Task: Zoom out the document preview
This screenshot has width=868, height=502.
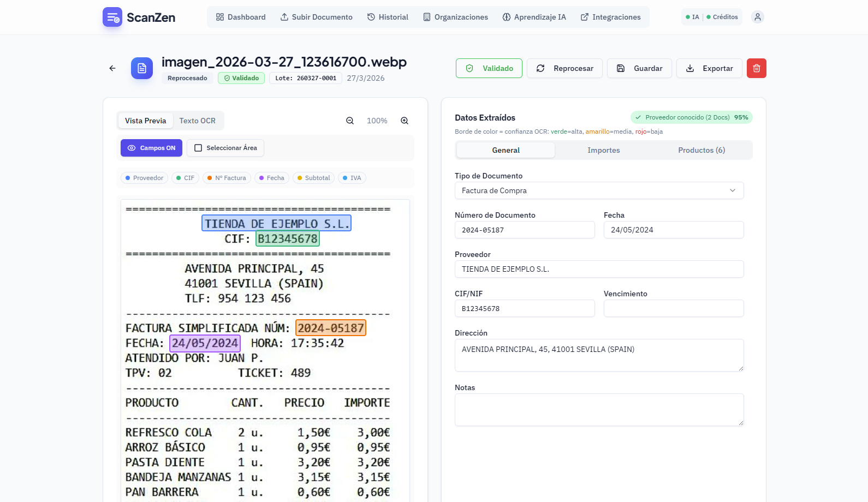Action: point(350,121)
